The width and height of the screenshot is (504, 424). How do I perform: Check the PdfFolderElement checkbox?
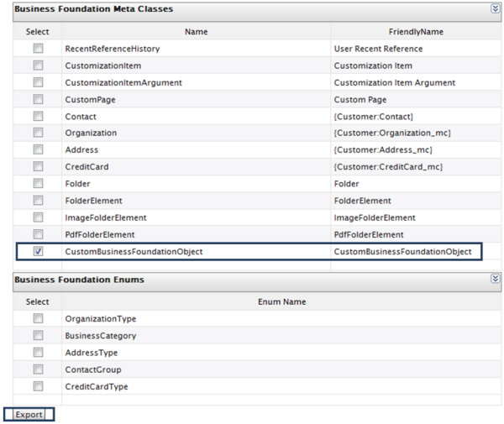[x=38, y=234]
